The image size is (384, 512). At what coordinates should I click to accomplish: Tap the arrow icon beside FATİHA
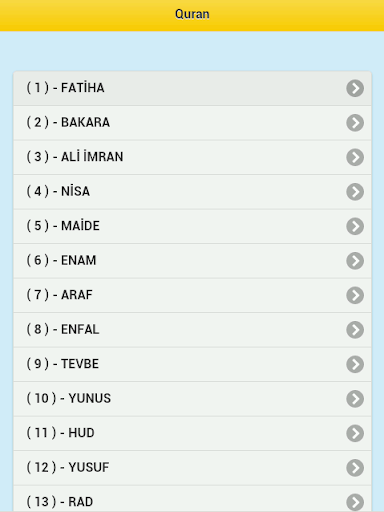coord(355,88)
